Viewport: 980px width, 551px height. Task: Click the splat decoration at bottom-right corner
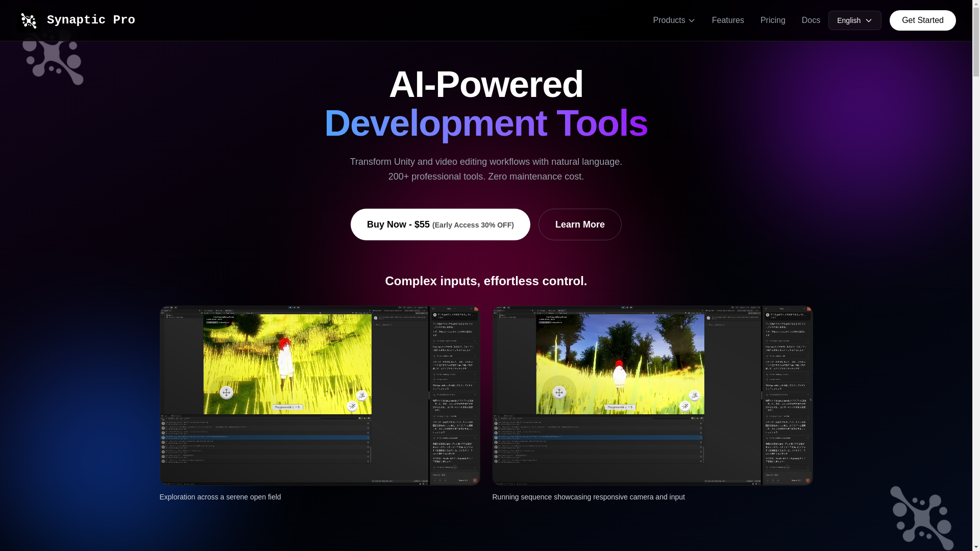922,518
